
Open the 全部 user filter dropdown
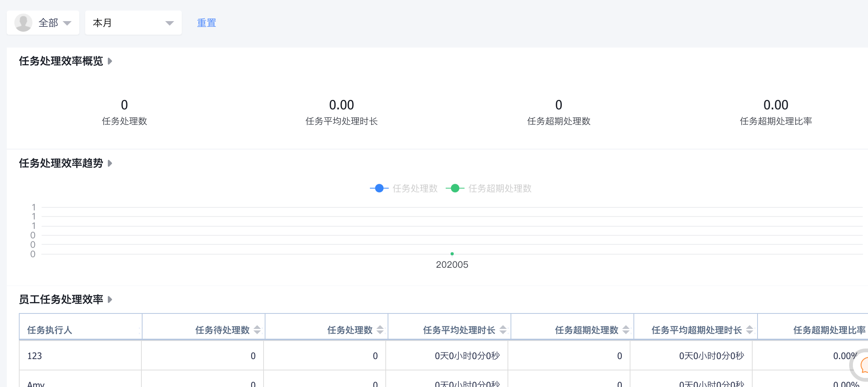pos(55,23)
